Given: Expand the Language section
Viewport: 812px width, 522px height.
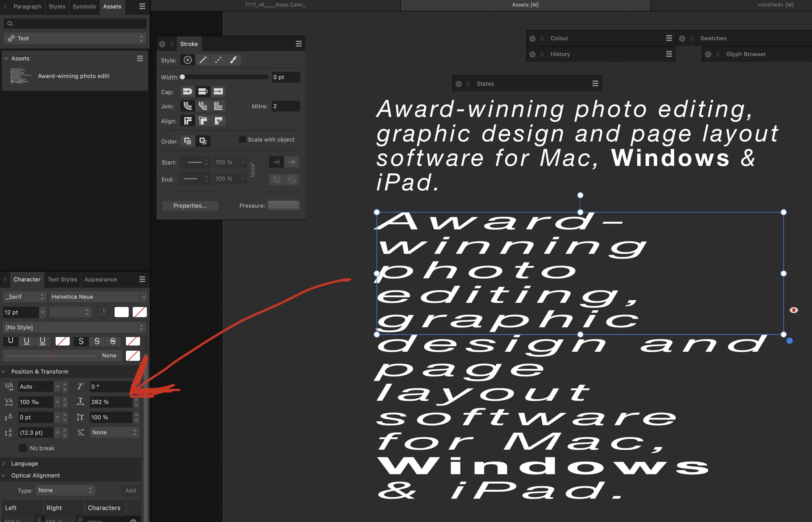Looking at the screenshot, I should [x=4, y=463].
